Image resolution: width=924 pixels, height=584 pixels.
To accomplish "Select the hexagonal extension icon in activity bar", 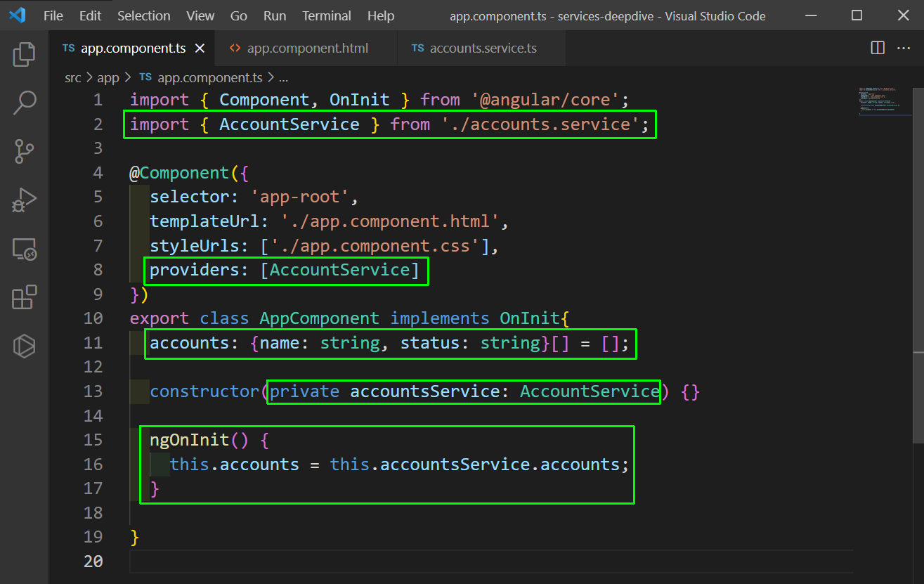I will point(25,346).
